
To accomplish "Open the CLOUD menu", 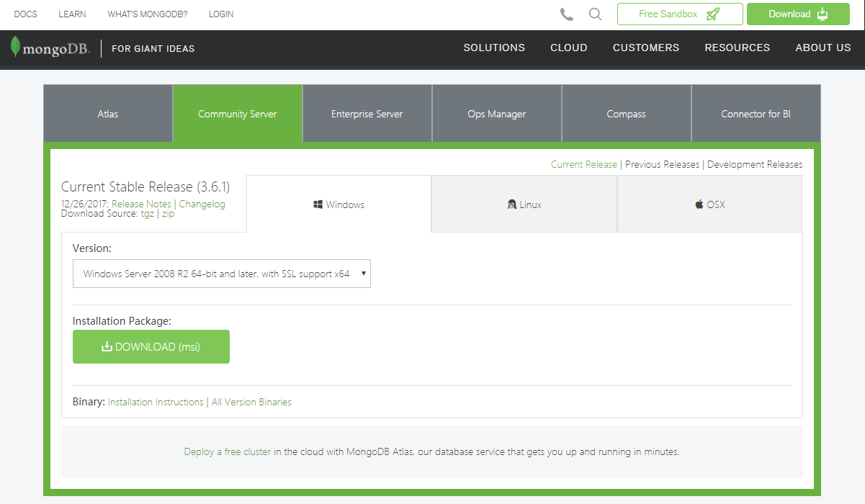I will pos(569,48).
